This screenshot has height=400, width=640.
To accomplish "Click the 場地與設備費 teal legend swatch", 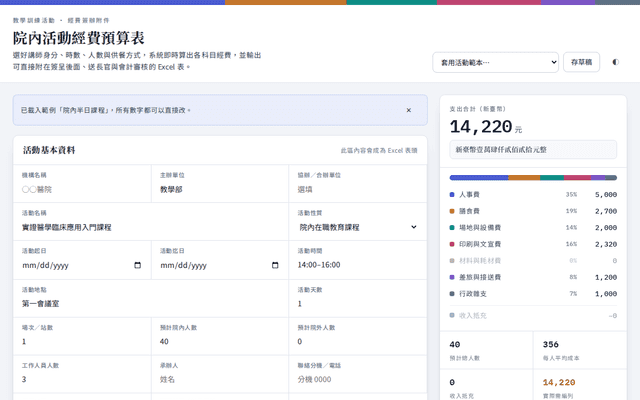I will (452, 228).
